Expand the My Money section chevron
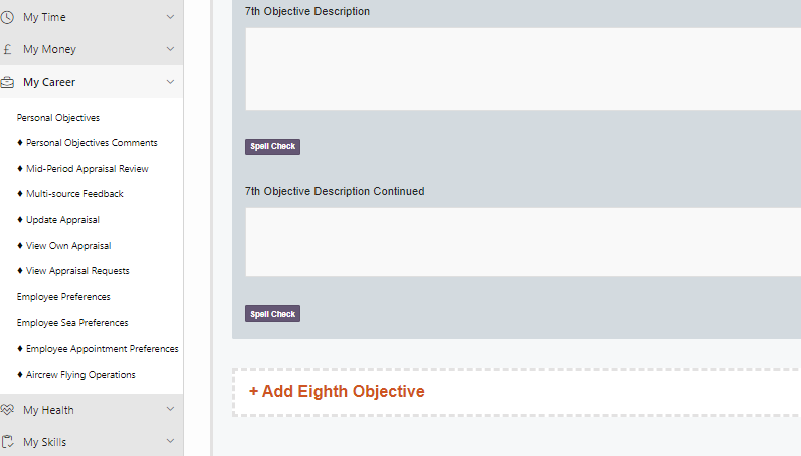Image resolution: width=801 pixels, height=456 pixels. pyautogui.click(x=170, y=49)
